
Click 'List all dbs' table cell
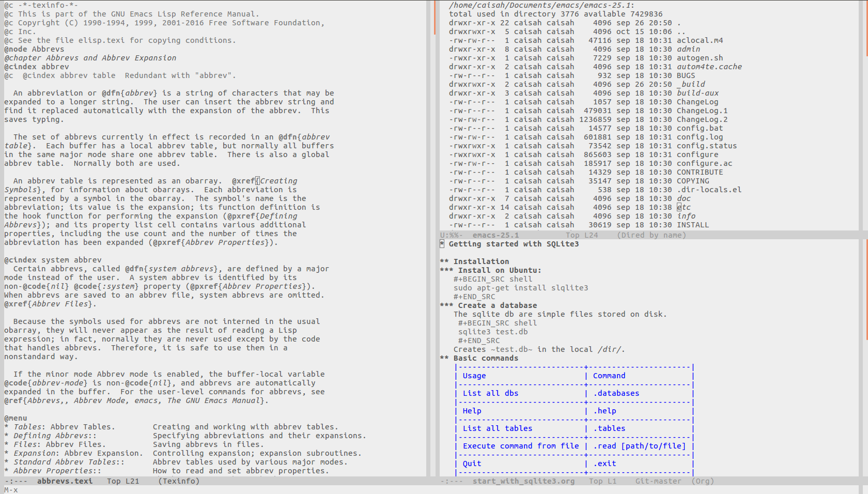click(490, 393)
